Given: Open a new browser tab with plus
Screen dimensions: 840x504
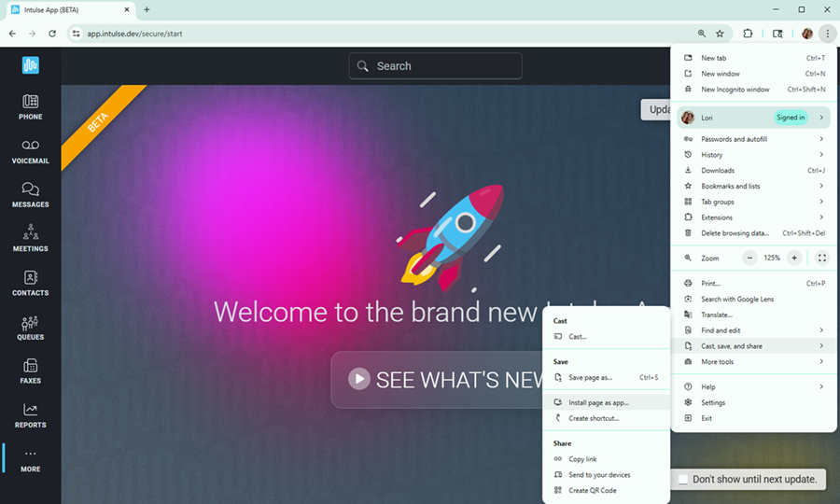Looking at the screenshot, I should point(147,9).
